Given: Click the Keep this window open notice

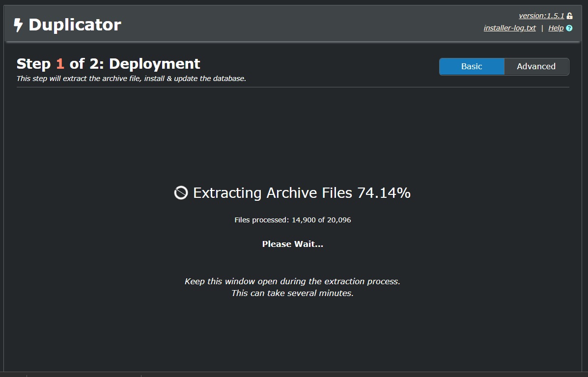Looking at the screenshot, I should point(293,281).
